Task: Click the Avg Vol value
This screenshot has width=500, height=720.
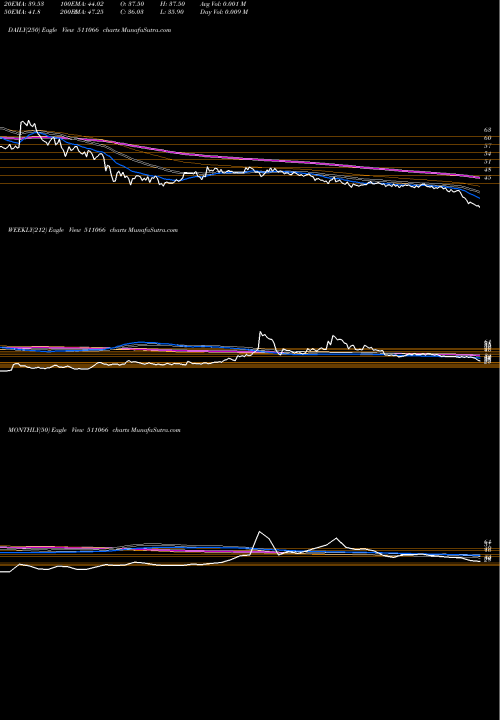Action: tap(223, 4)
